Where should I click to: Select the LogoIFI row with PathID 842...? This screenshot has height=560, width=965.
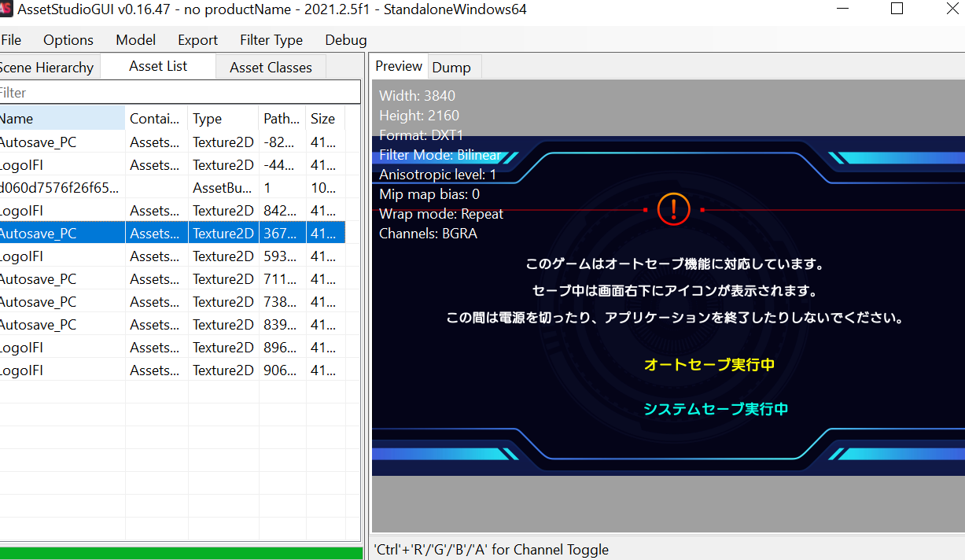click(x=172, y=211)
